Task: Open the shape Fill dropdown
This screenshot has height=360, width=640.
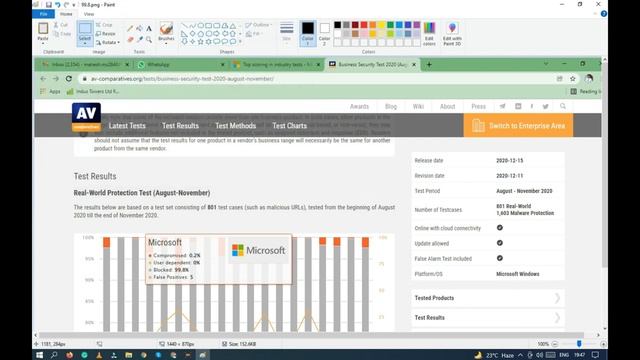Action: coord(254,34)
